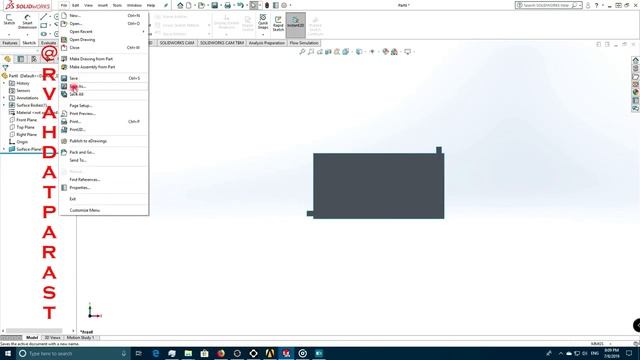Choose Make Drawing from Part
Screen dimensions: 640x360
click(x=104, y=59)
